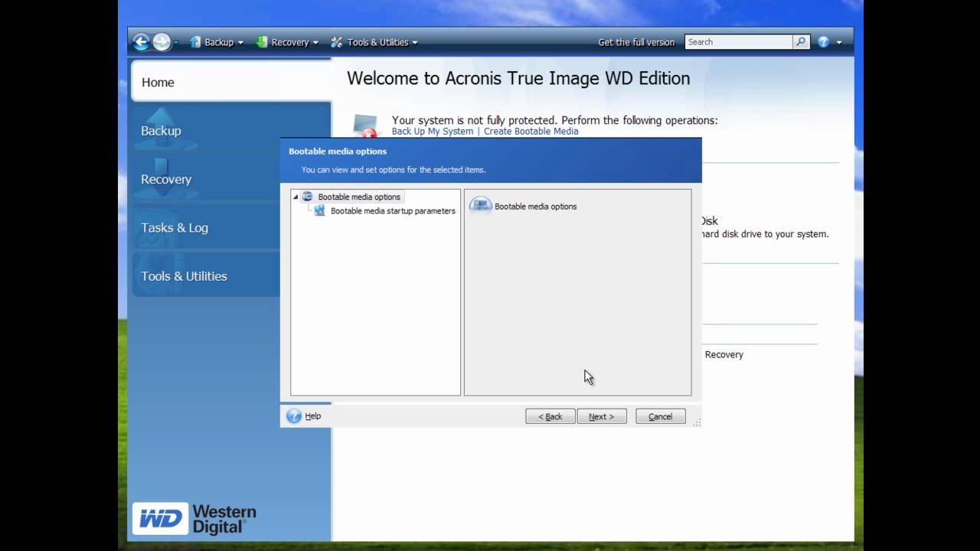Viewport: 980px width, 551px height.
Task: Click the Welcome to Acronis True Image heading
Action: click(518, 78)
